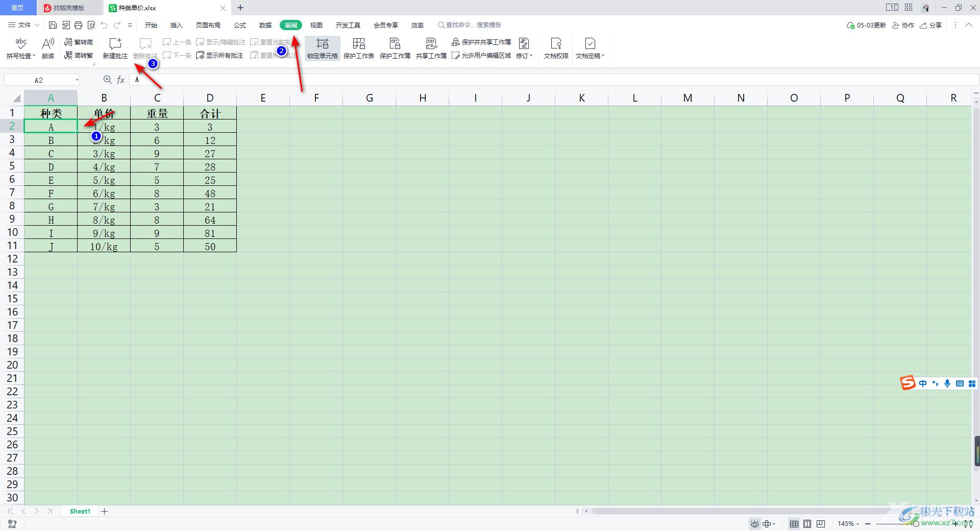Show all comments (显示所有批注)
This screenshot has height=531, width=980.
pos(219,55)
